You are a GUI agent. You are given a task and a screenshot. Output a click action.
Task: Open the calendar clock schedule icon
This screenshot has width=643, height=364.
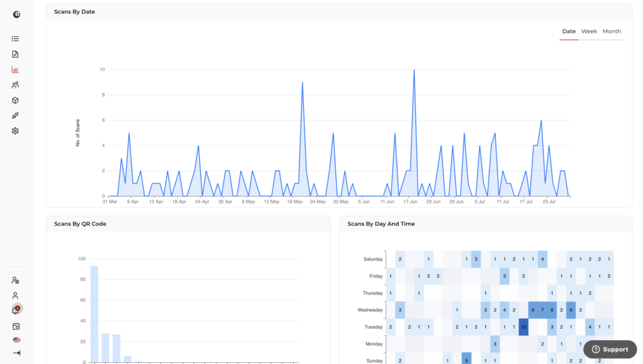[x=16, y=327]
